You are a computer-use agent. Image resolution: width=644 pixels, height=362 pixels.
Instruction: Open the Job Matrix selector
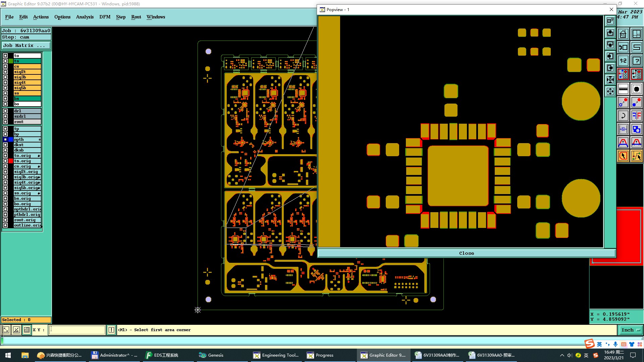pyautogui.click(x=26, y=46)
